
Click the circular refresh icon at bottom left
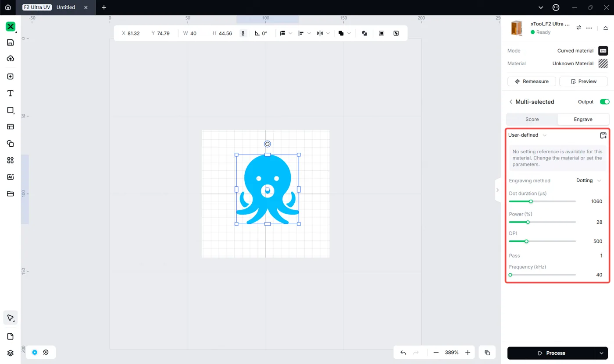(x=46, y=352)
